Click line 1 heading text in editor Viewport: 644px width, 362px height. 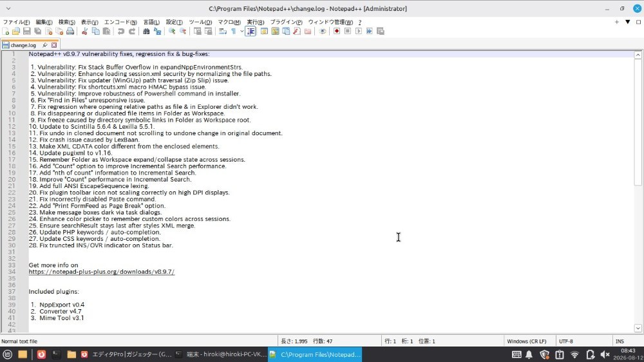coord(119,54)
